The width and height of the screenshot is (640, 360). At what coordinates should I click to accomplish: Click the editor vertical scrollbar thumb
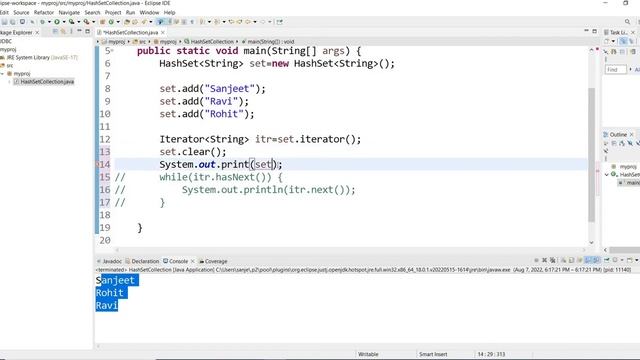click(x=592, y=155)
